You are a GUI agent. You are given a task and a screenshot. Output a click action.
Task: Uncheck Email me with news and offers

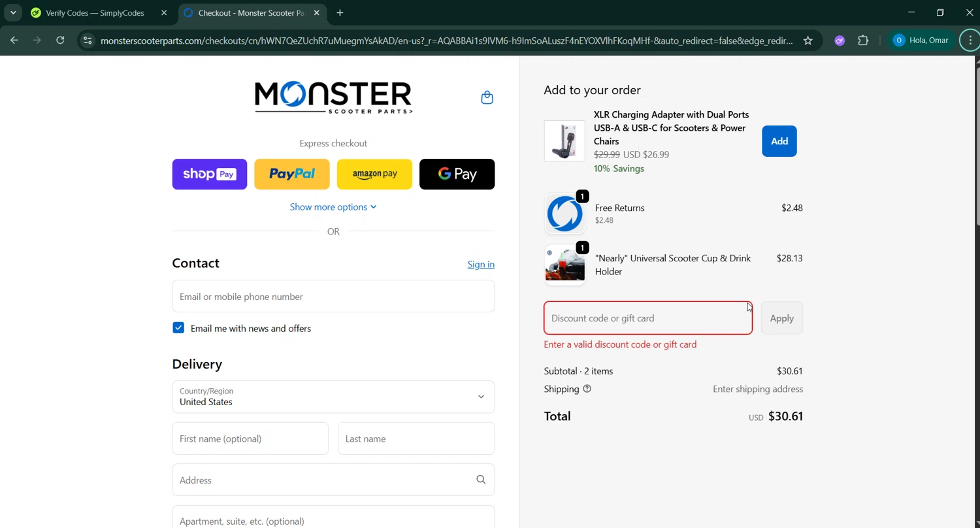pos(178,328)
